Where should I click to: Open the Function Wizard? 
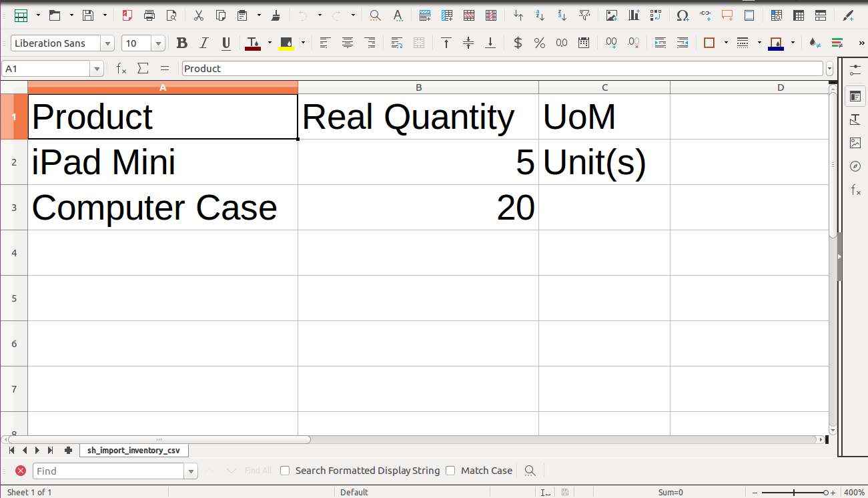pyautogui.click(x=121, y=69)
